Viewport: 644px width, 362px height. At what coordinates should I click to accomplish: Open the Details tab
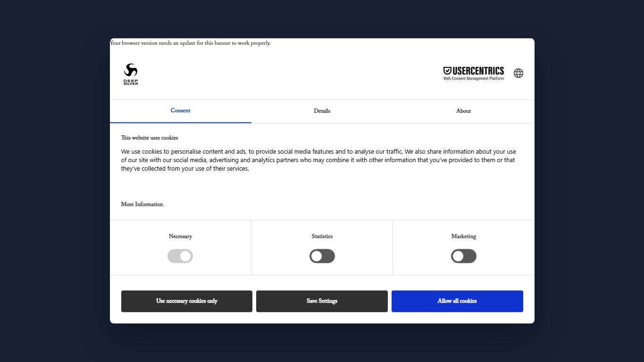[322, 111]
